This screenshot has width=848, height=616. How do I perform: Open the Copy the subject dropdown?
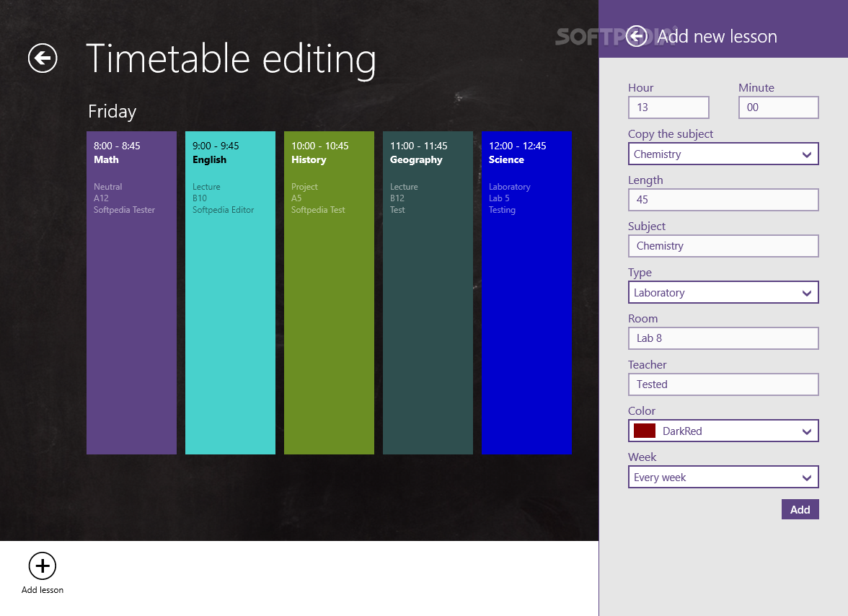tap(723, 154)
